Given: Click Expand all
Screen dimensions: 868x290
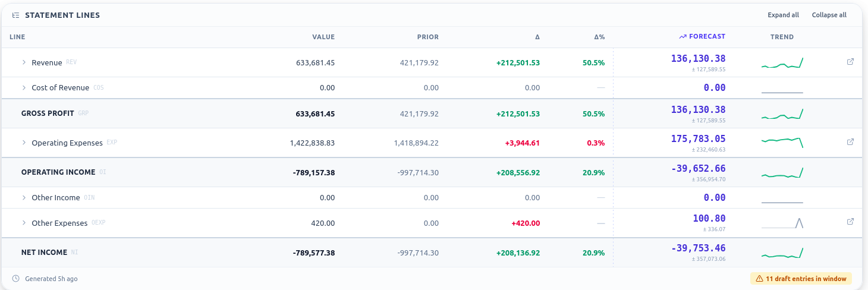Looking at the screenshot, I should [783, 15].
